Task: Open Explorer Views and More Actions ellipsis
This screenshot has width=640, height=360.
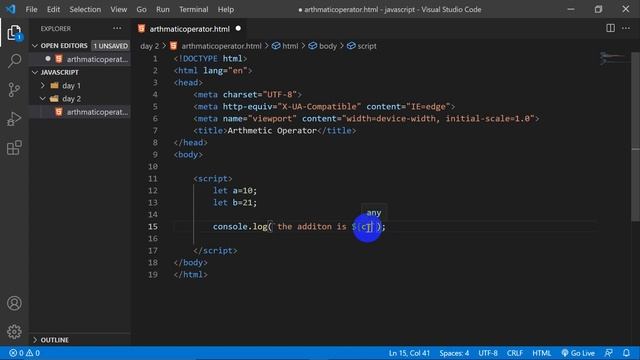Action: (117, 28)
